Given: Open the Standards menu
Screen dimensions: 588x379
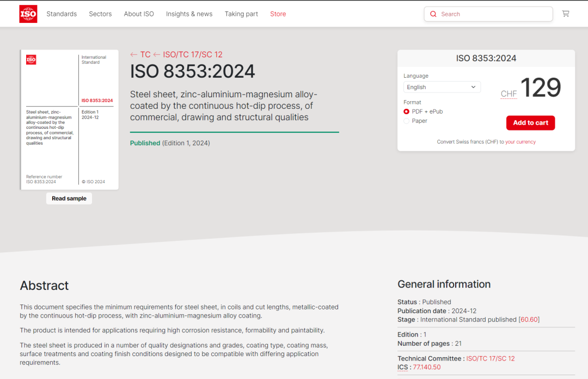Looking at the screenshot, I should point(62,14).
